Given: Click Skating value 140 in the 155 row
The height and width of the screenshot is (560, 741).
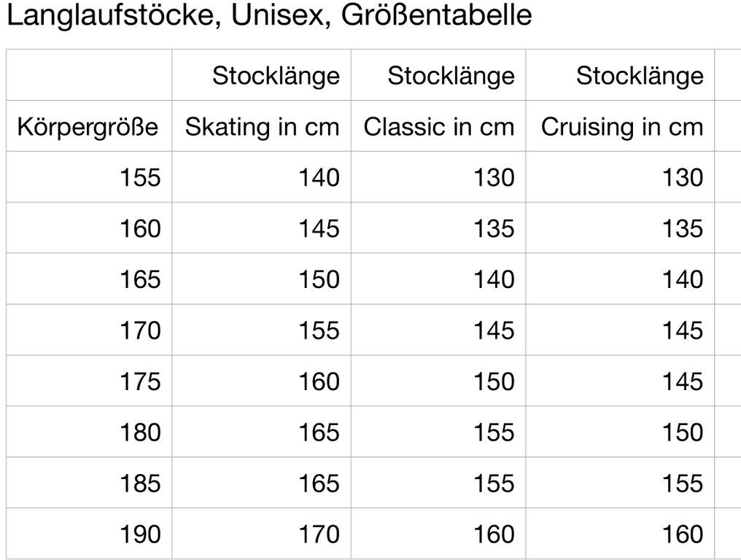Looking at the screenshot, I should [319, 178].
